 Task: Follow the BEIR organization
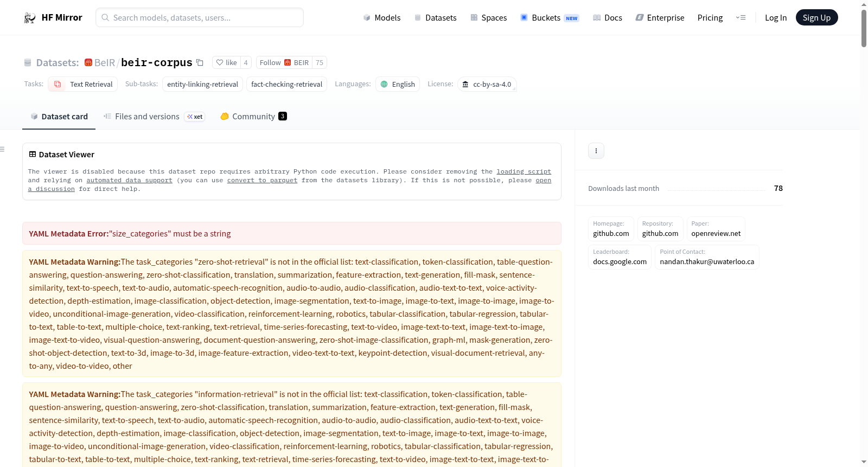coord(284,62)
